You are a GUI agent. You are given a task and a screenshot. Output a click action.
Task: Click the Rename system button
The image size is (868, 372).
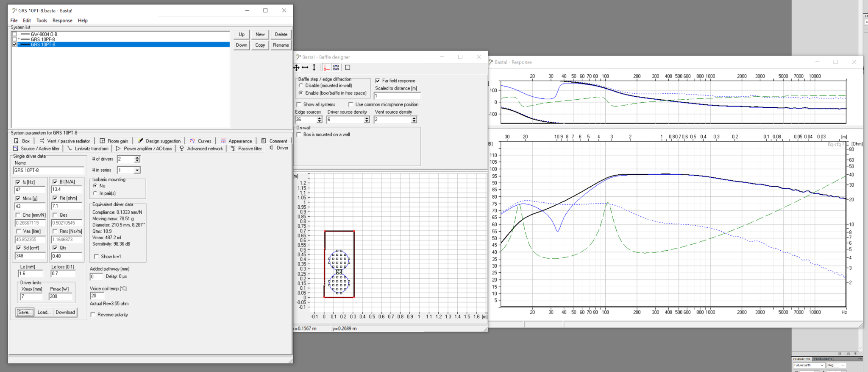pyautogui.click(x=281, y=45)
